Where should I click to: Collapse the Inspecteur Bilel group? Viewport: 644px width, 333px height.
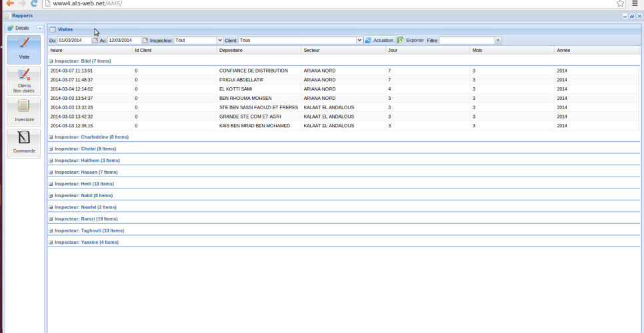pyautogui.click(x=51, y=61)
